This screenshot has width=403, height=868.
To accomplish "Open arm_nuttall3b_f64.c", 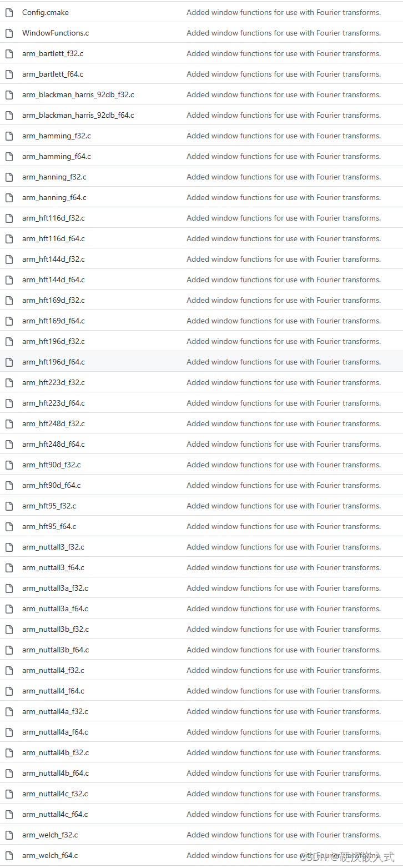I will (x=56, y=650).
